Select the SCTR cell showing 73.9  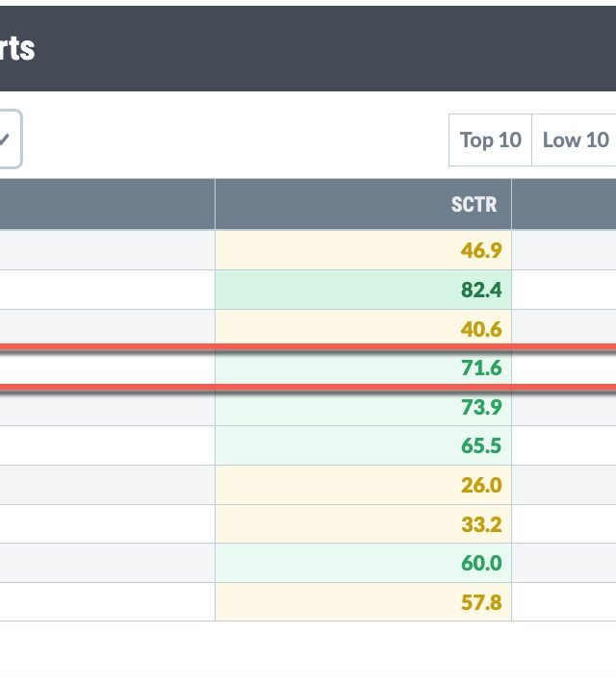[480, 407]
